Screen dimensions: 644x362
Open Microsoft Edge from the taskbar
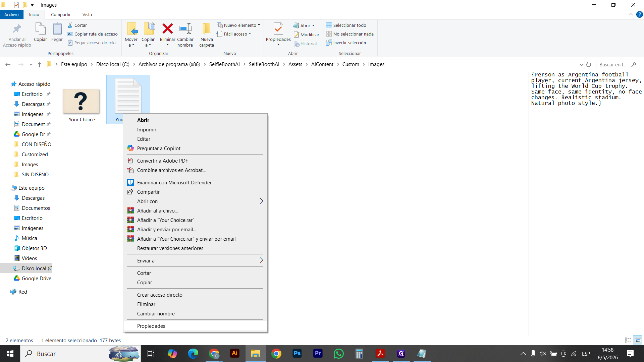coord(193,353)
